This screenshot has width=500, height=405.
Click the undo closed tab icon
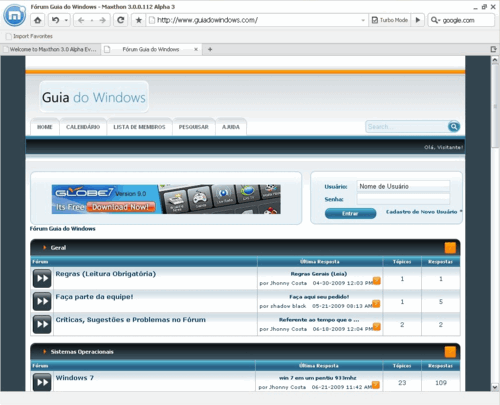(55, 20)
